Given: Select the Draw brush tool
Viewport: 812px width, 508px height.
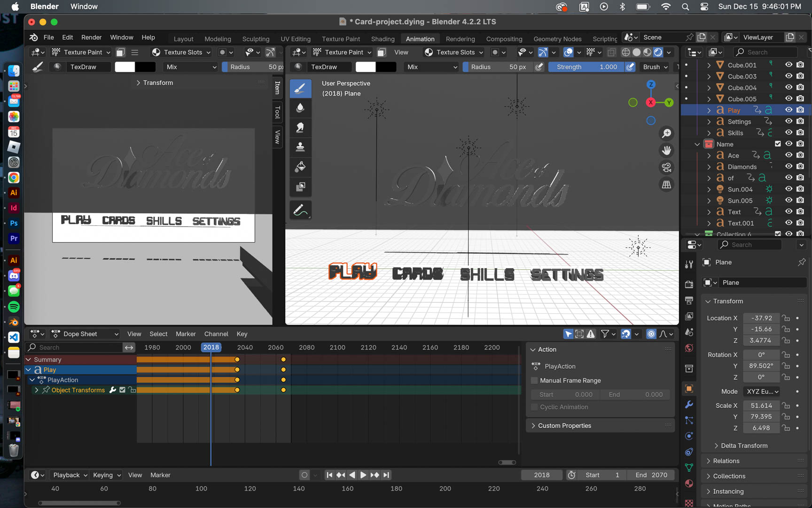Looking at the screenshot, I should click(300, 88).
